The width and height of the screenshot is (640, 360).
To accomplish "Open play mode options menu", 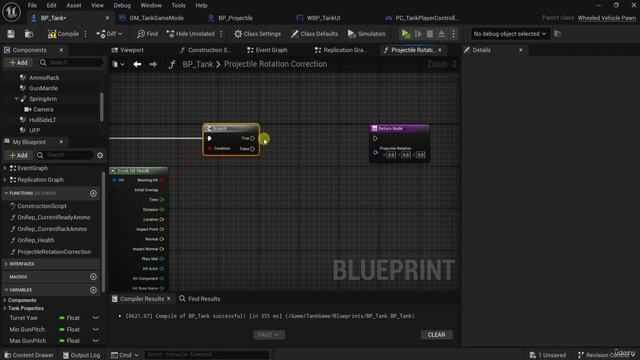I will click(x=453, y=34).
